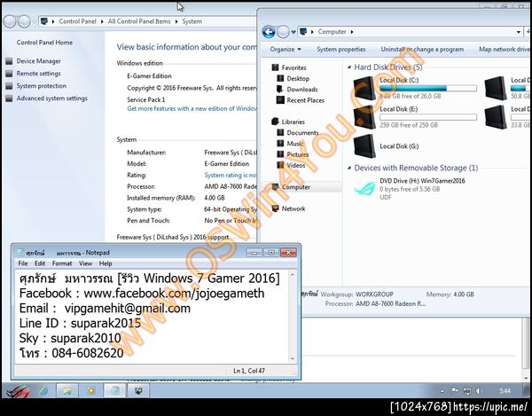The height and width of the screenshot is (416, 532).
Task: Click inside Notepad text on Email line
Action: tap(105, 308)
